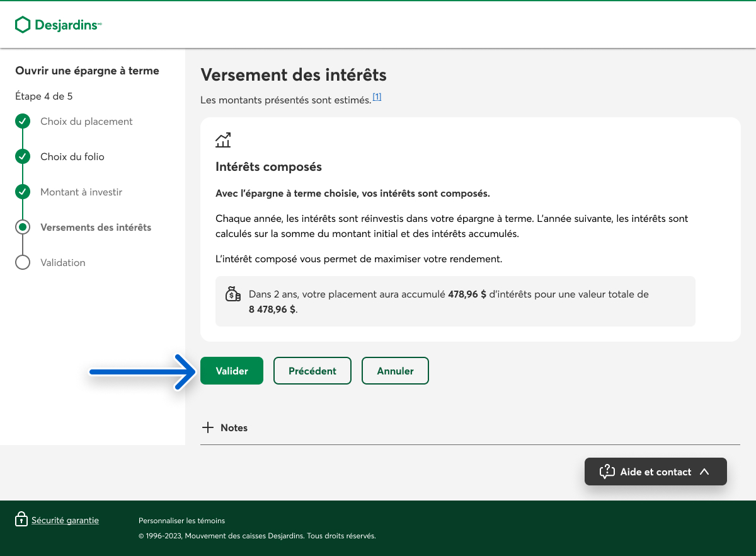Image resolution: width=756 pixels, height=556 pixels.
Task: Expand the Aide et contact chevron
Action: click(704, 472)
